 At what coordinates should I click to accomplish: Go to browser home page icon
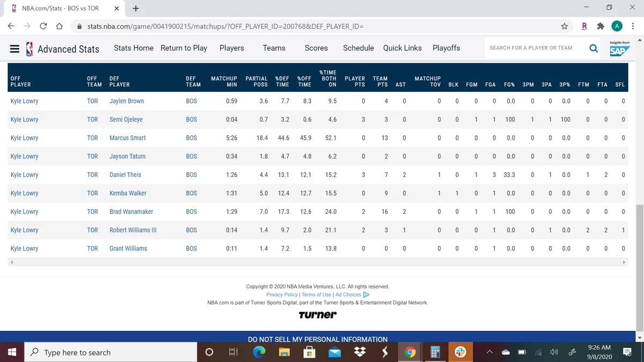(x=60, y=26)
